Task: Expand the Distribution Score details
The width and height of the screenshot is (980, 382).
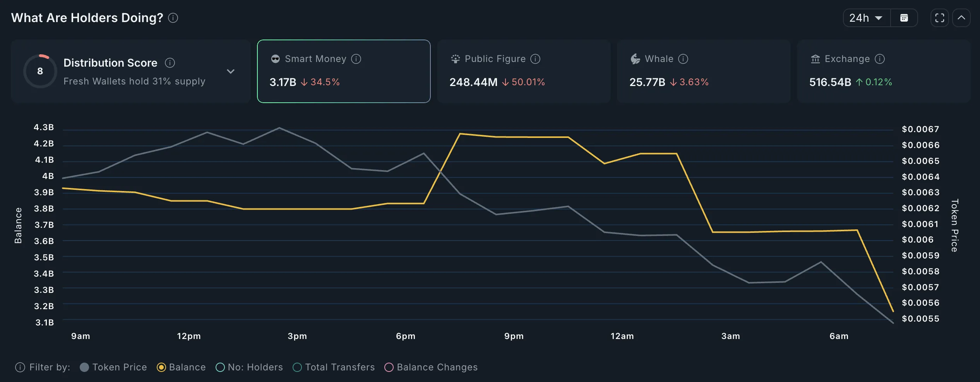Action: (231, 71)
